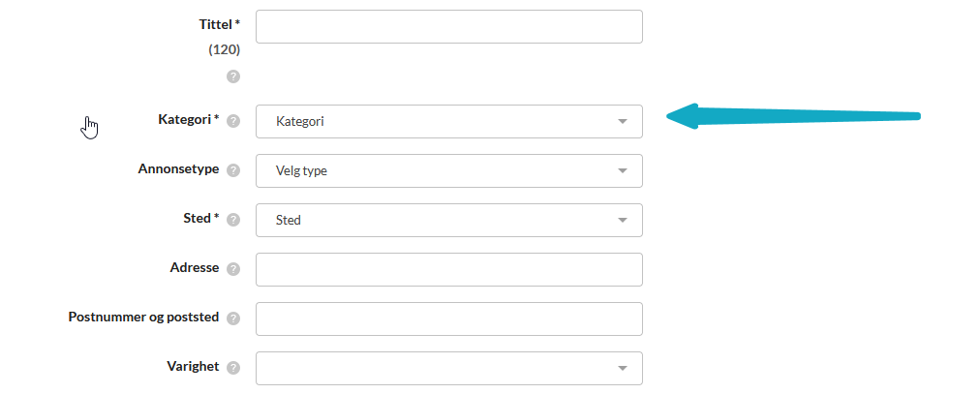
Task: Click the help icon beside Kategori
Action: [233, 121]
